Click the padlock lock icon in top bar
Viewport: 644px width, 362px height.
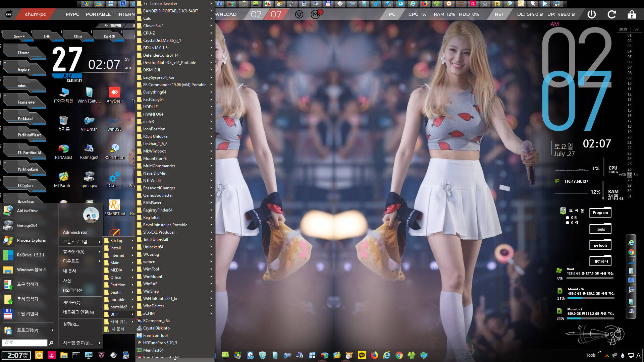coord(632,14)
